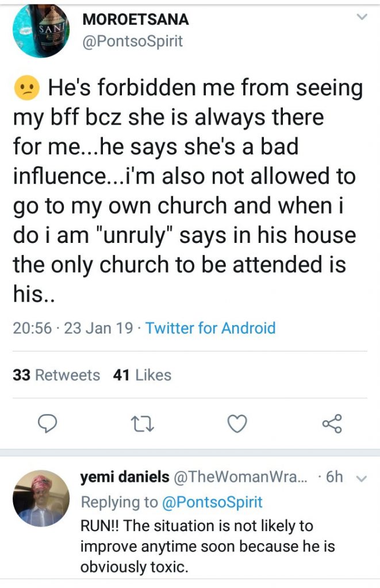The image size is (380, 588).
Task: Open the MOROETSANA display name
Action: (x=136, y=19)
